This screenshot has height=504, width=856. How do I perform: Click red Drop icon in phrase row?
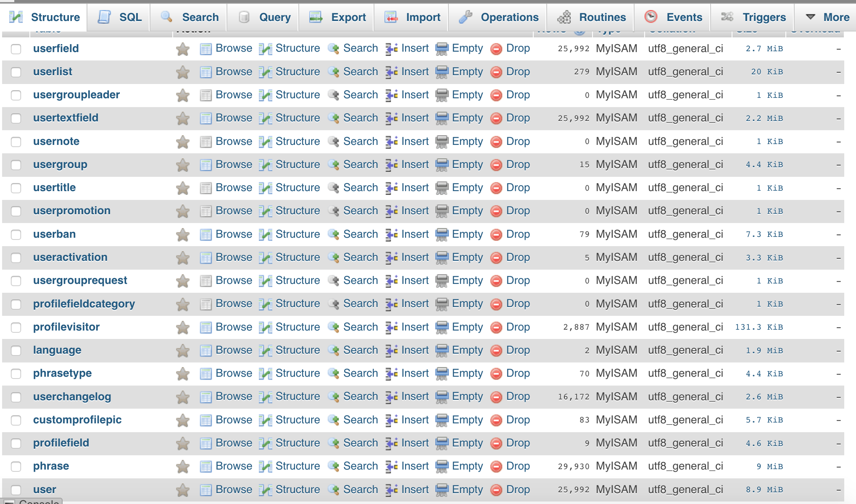(496, 467)
